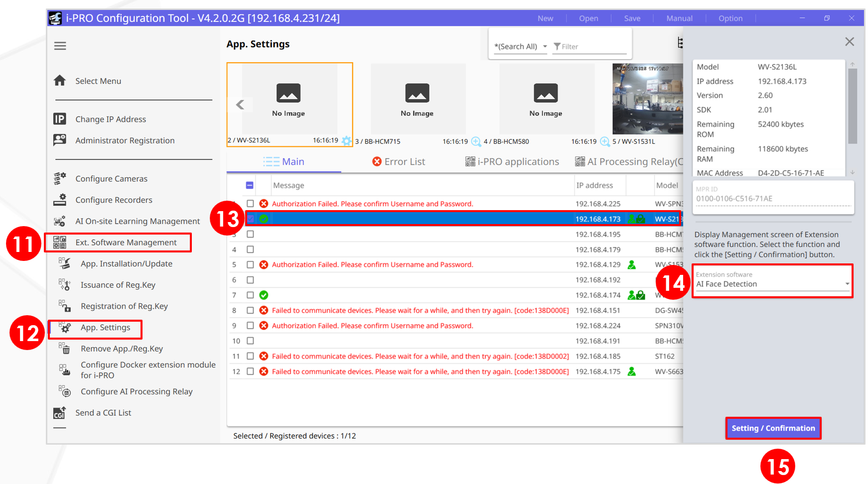Check the box for 192.168.4.129
The height and width of the screenshot is (484, 868).
250,265
